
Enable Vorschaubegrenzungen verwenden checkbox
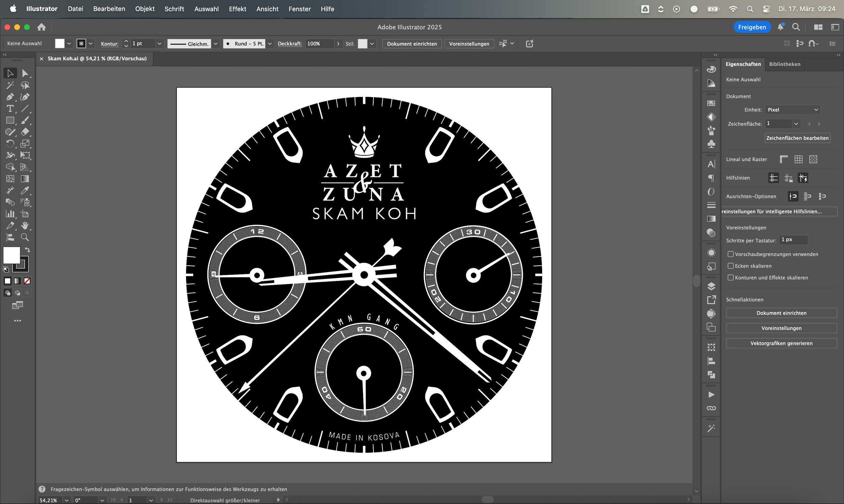tap(731, 254)
